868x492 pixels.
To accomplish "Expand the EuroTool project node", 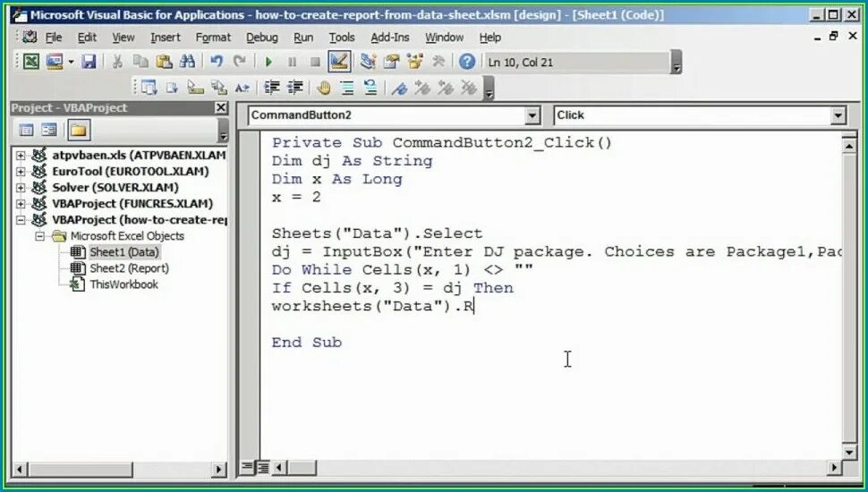I will (21, 172).
